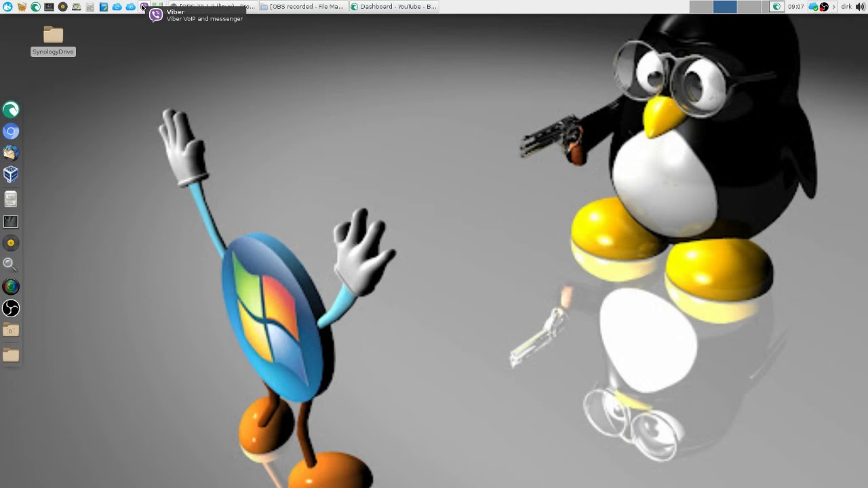Open terminal from the left dock
The width and height of the screenshot is (868, 488).
pyautogui.click(x=11, y=221)
